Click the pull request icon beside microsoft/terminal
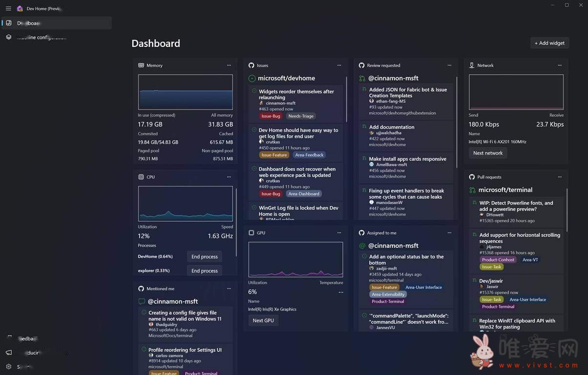Viewport: 588px width, 375px height. pyautogui.click(x=472, y=190)
